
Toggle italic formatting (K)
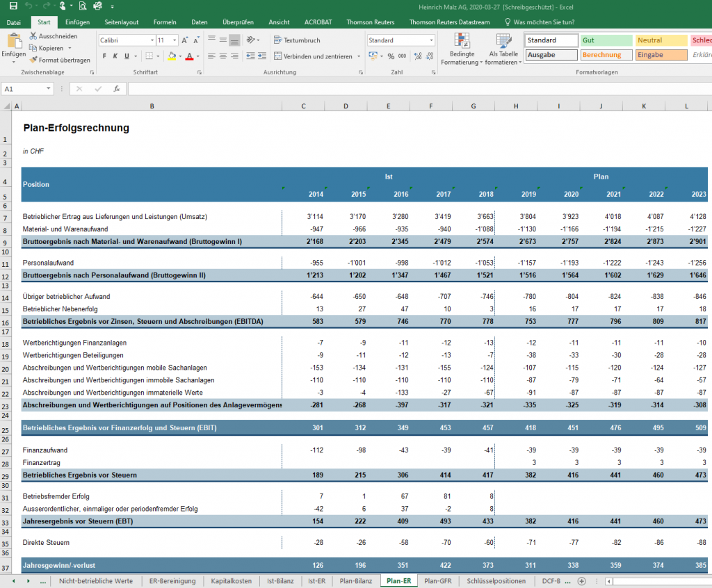[115, 56]
